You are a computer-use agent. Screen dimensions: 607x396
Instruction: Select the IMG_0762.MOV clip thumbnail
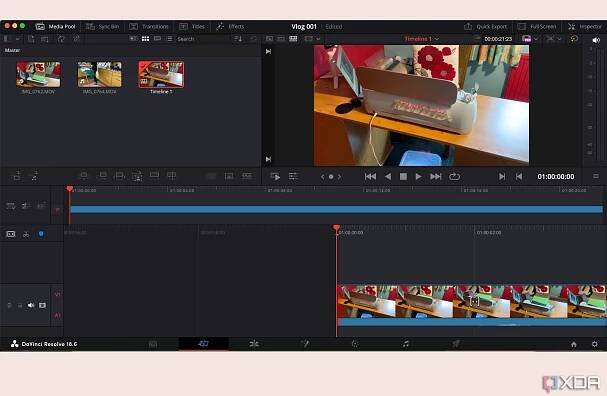point(38,75)
